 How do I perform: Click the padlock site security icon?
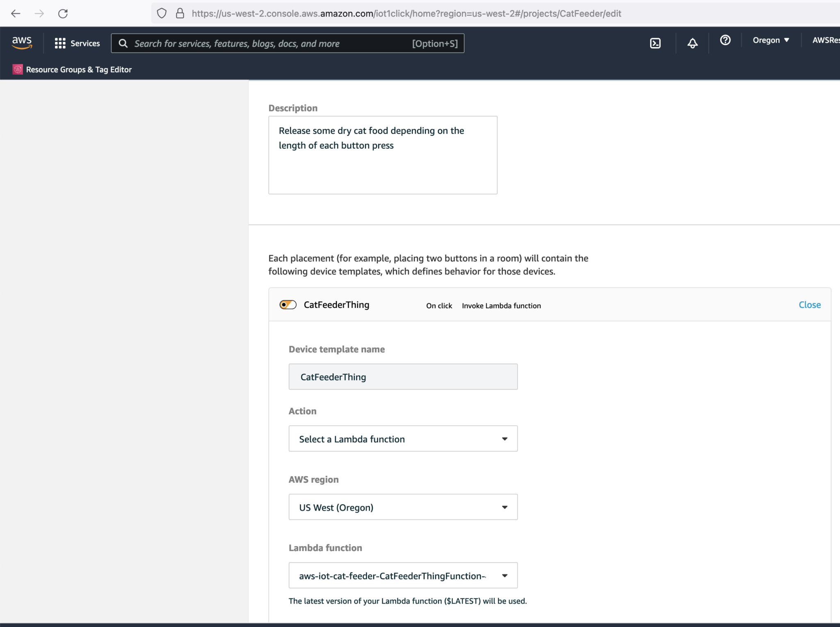click(x=180, y=14)
